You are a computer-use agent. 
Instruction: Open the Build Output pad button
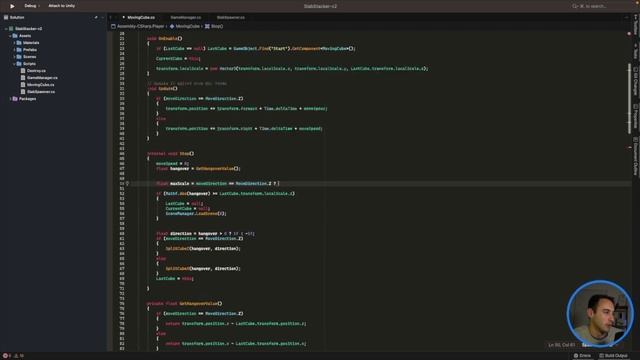coord(613,356)
